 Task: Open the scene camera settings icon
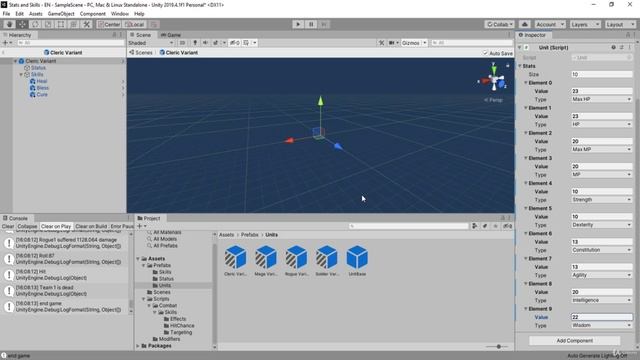click(x=391, y=43)
